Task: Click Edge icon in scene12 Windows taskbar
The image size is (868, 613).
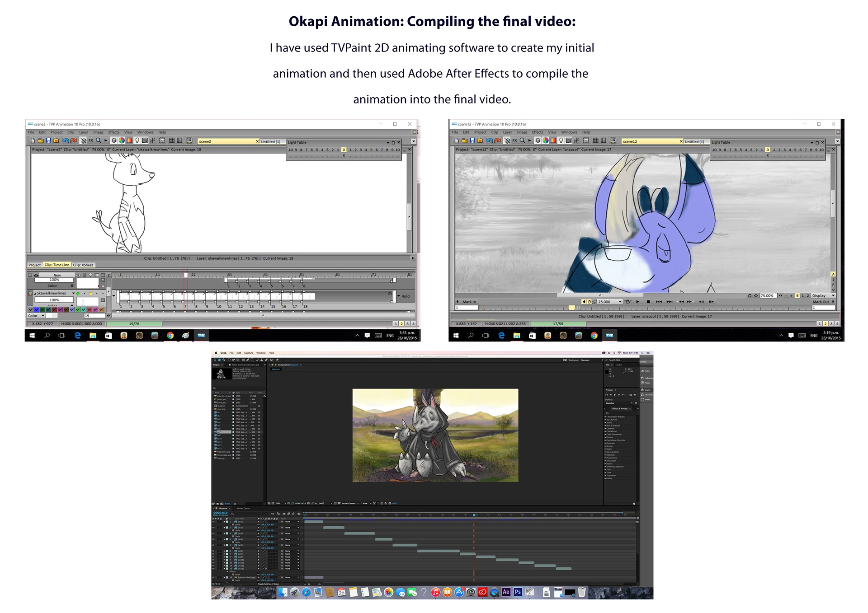Action: click(x=501, y=335)
